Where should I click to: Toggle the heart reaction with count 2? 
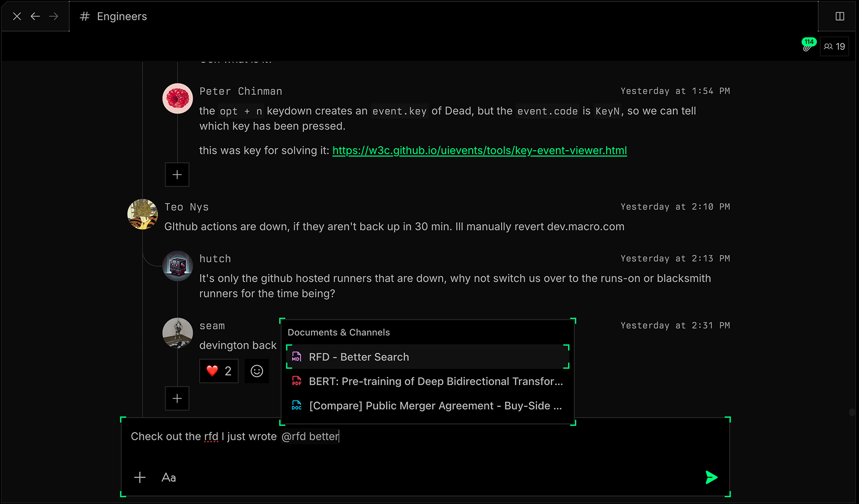[219, 371]
